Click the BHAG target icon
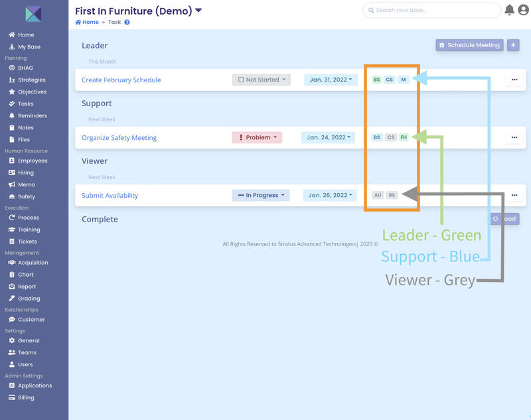This screenshot has height=420, width=531. [12, 68]
